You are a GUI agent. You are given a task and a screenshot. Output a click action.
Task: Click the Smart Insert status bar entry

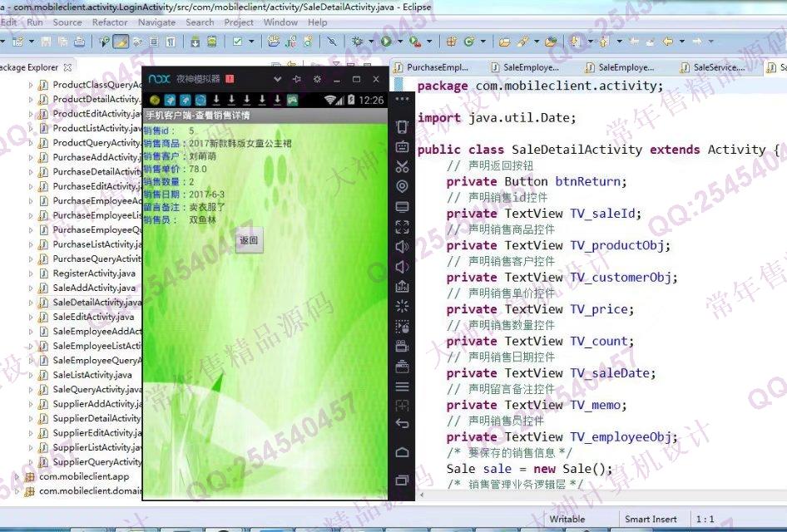click(x=651, y=519)
